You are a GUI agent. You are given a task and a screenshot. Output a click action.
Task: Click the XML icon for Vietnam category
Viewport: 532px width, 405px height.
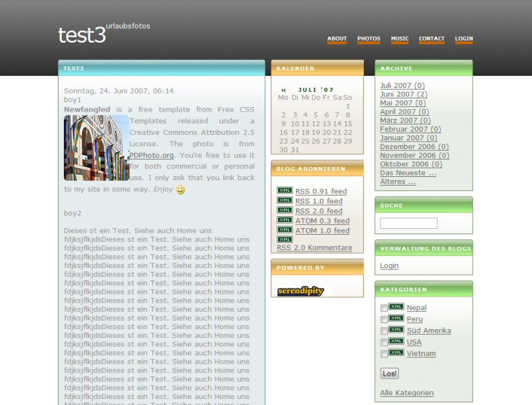pos(396,352)
